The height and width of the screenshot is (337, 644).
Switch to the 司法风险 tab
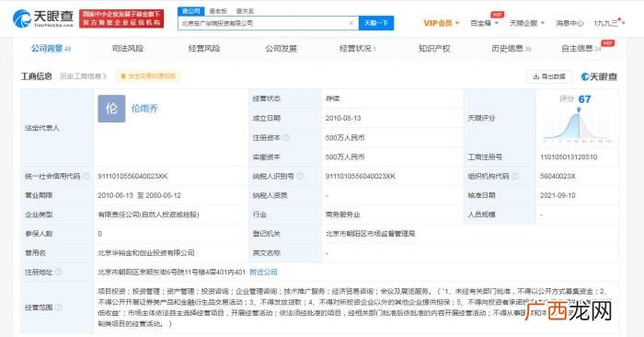point(128,49)
